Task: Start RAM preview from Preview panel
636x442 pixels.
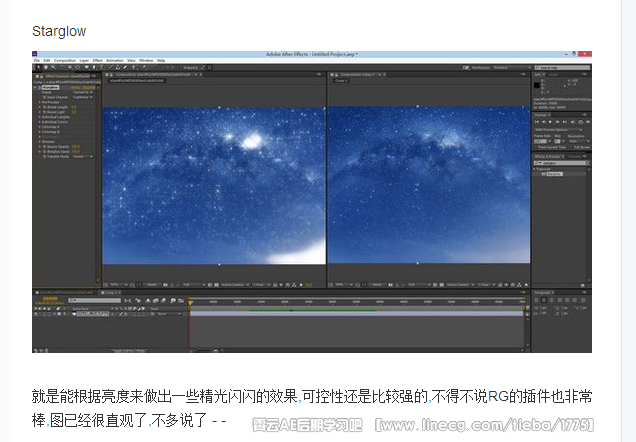Action: tap(588, 122)
